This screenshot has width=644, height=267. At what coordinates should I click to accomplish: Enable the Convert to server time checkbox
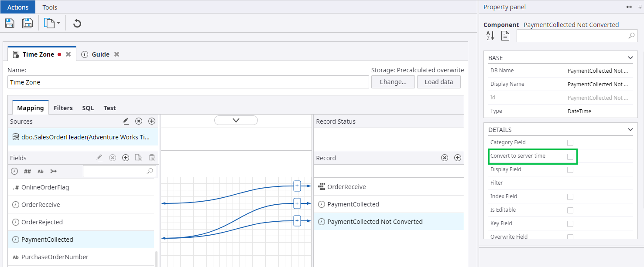pos(570,156)
